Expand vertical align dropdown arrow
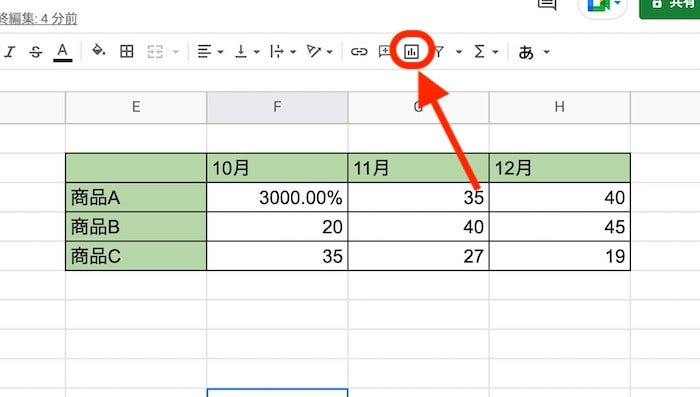 click(x=257, y=52)
